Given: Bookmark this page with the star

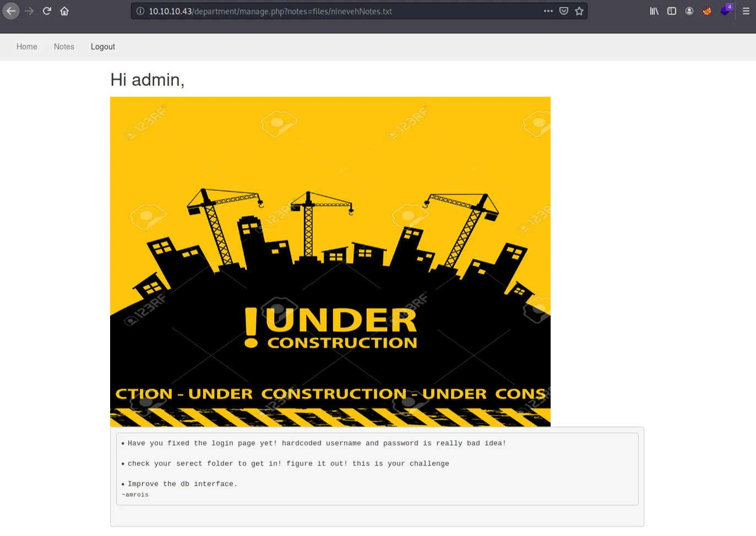Looking at the screenshot, I should pos(579,11).
